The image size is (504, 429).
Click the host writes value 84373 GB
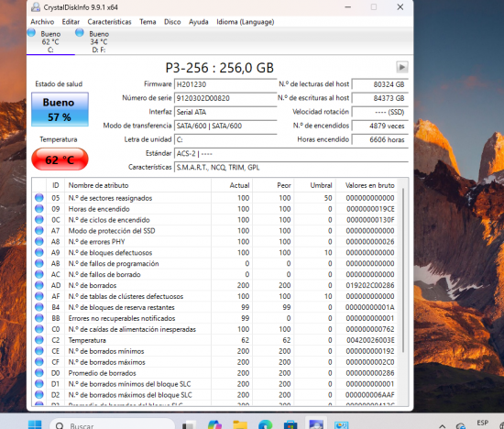(x=380, y=98)
